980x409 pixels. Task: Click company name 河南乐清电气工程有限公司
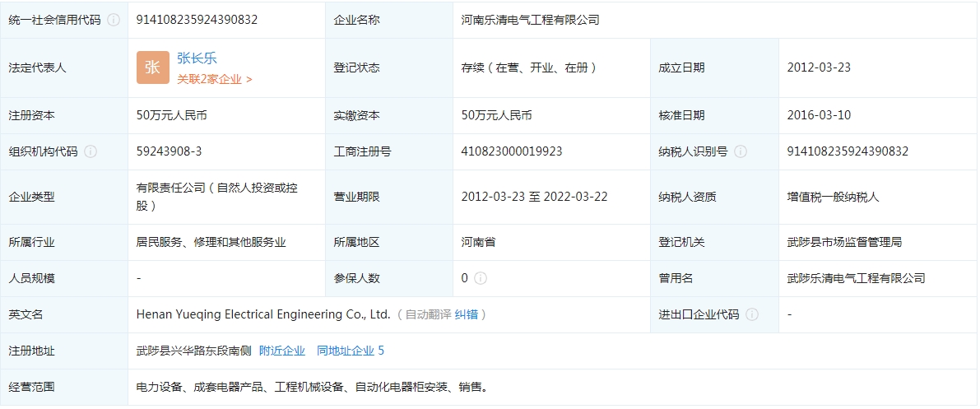tap(530, 20)
